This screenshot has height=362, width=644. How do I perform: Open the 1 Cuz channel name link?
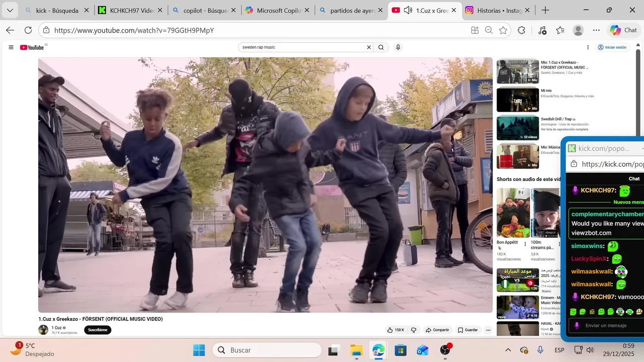click(x=56, y=328)
